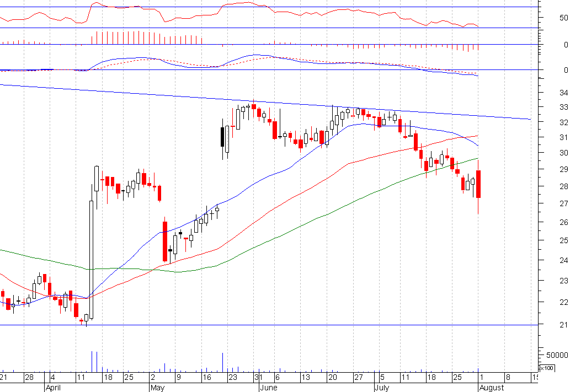Click date 1 in August on the date axis
The image size is (570, 392).
(481, 377)
